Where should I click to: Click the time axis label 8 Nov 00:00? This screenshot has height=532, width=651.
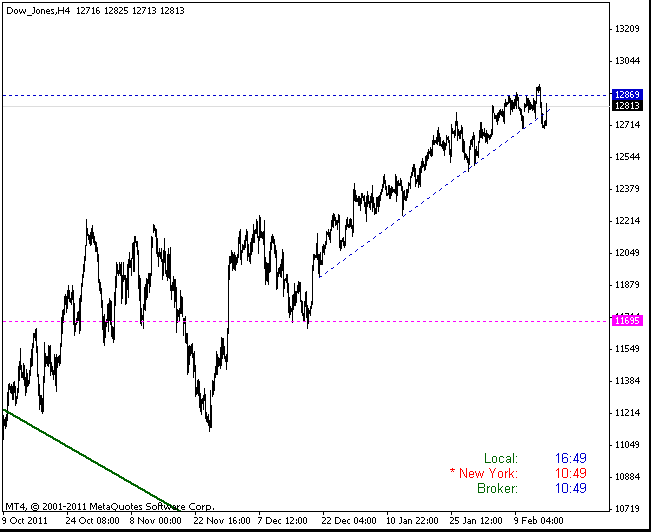coord(155,520)
